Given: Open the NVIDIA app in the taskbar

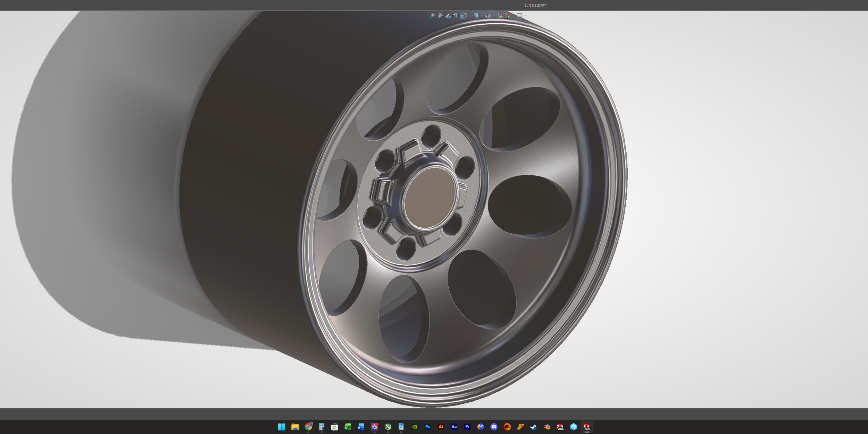Looking at the screenshot, I should coord(414,427).
